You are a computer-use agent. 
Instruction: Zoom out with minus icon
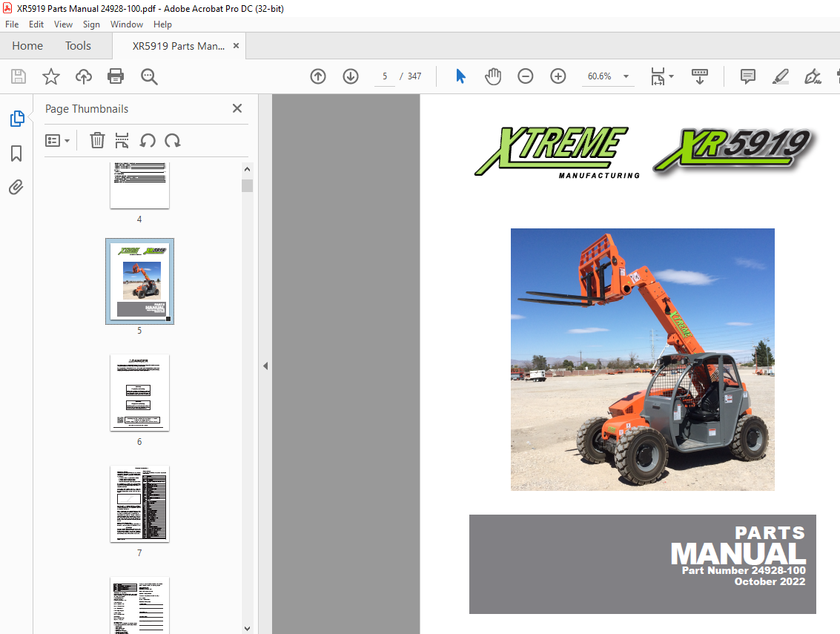coord(526,76)
